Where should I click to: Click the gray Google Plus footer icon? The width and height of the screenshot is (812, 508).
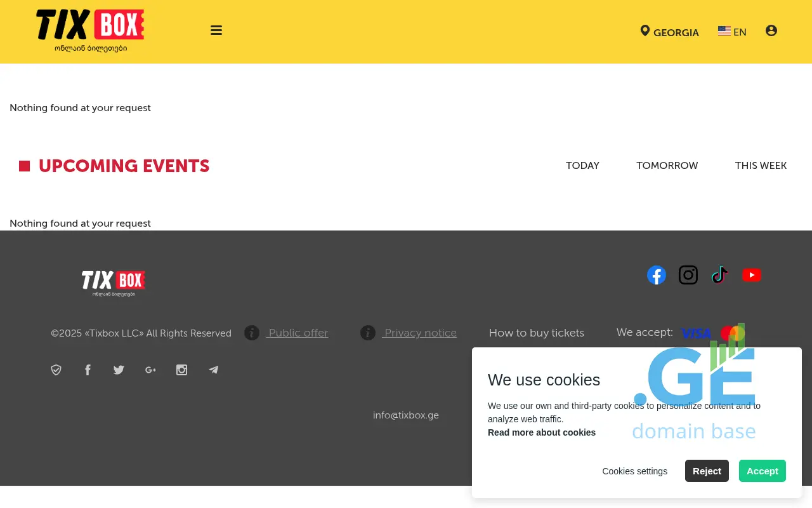click(150, 370)
